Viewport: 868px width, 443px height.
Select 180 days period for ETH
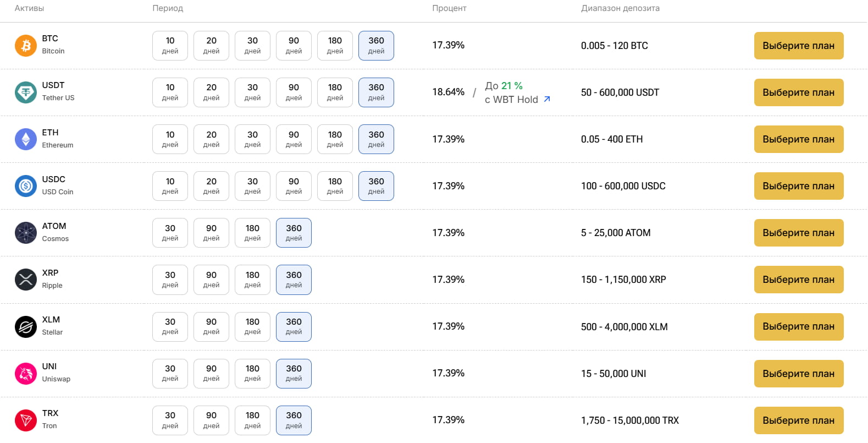coord(335,139)
